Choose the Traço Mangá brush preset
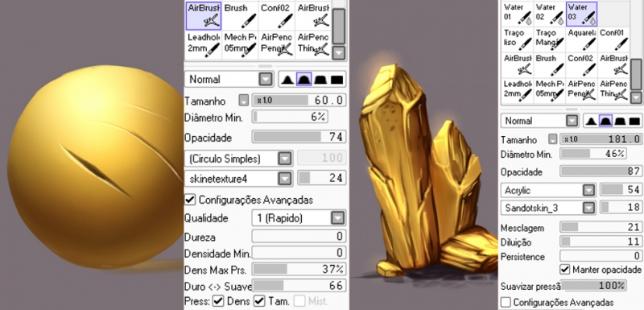644x310 pixels. coord(550,39)
